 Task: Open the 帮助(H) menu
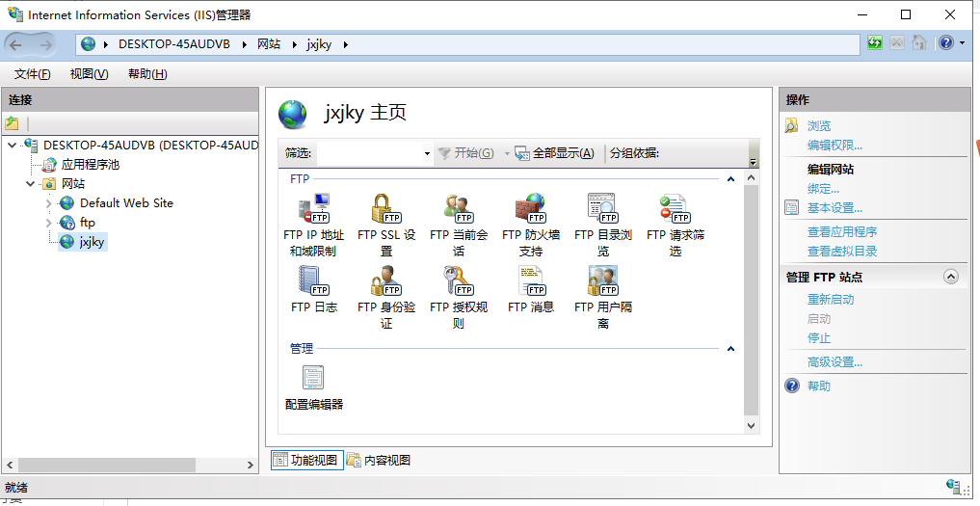click(x=147, y=74)
